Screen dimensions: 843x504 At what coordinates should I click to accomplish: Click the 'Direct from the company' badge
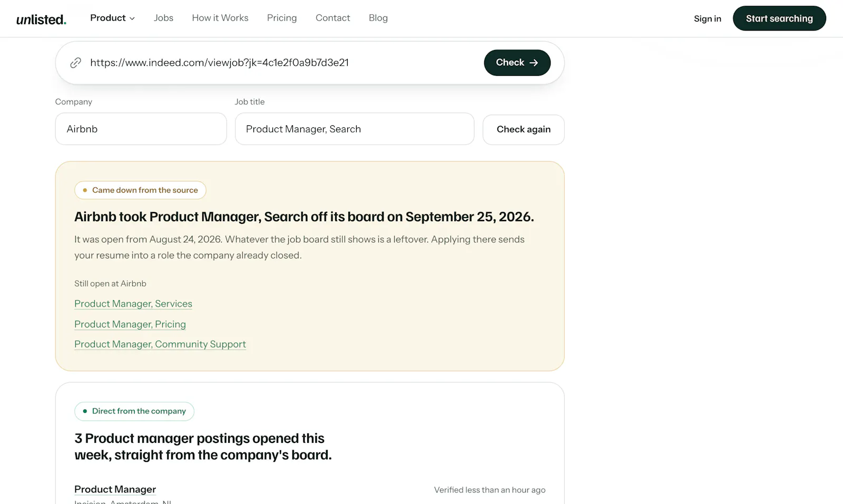click(x=134, y=411)
